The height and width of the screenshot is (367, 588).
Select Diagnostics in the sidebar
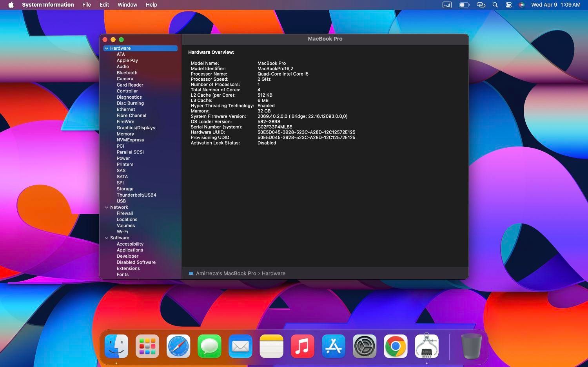(129, 97)
